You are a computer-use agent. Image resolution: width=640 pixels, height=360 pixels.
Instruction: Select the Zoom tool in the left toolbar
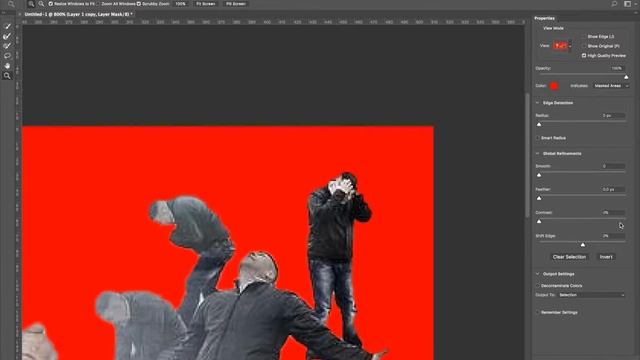point(7,76)
